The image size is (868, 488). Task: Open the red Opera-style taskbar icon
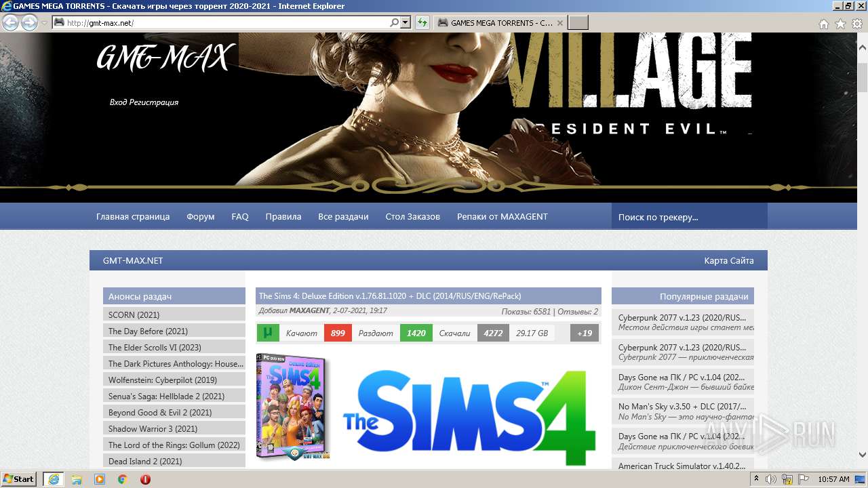(145, 479)
